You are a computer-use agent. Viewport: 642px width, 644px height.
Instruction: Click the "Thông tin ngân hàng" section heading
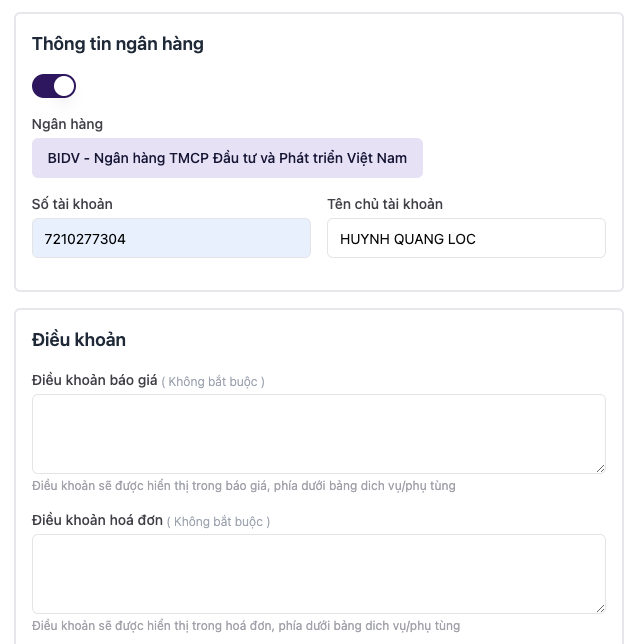(x=118, y=43)
